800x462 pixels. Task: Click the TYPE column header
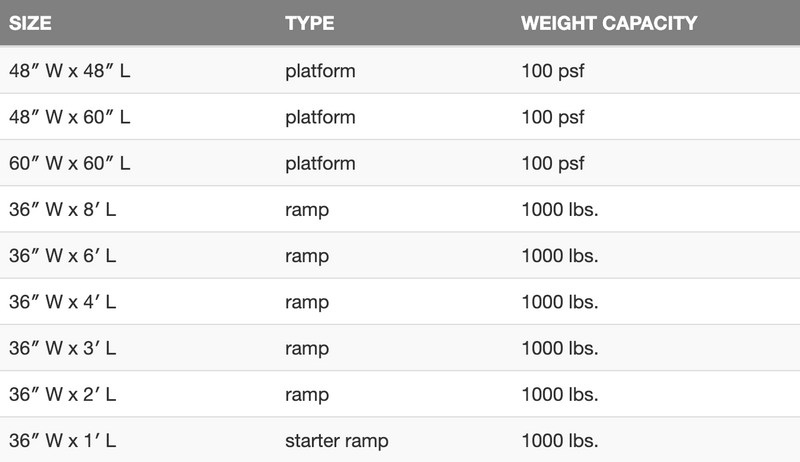309,23
